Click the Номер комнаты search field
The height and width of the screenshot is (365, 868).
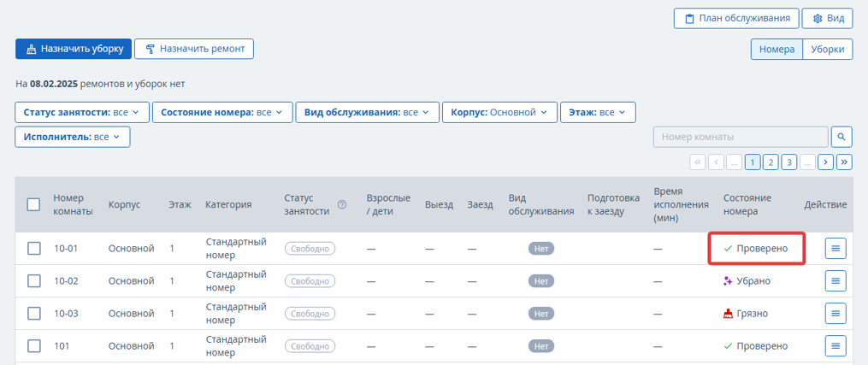coord(741,137)
